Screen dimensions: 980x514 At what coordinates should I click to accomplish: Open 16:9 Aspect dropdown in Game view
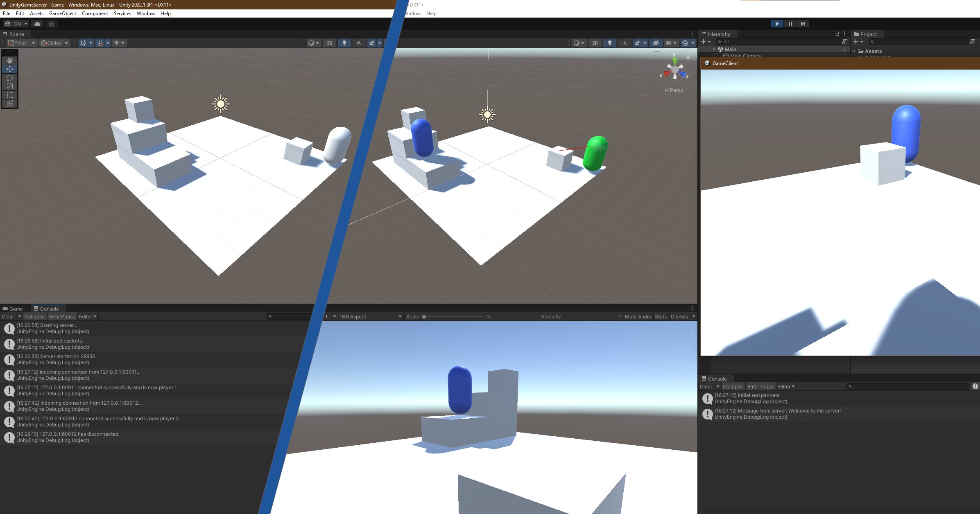point(371,316)
